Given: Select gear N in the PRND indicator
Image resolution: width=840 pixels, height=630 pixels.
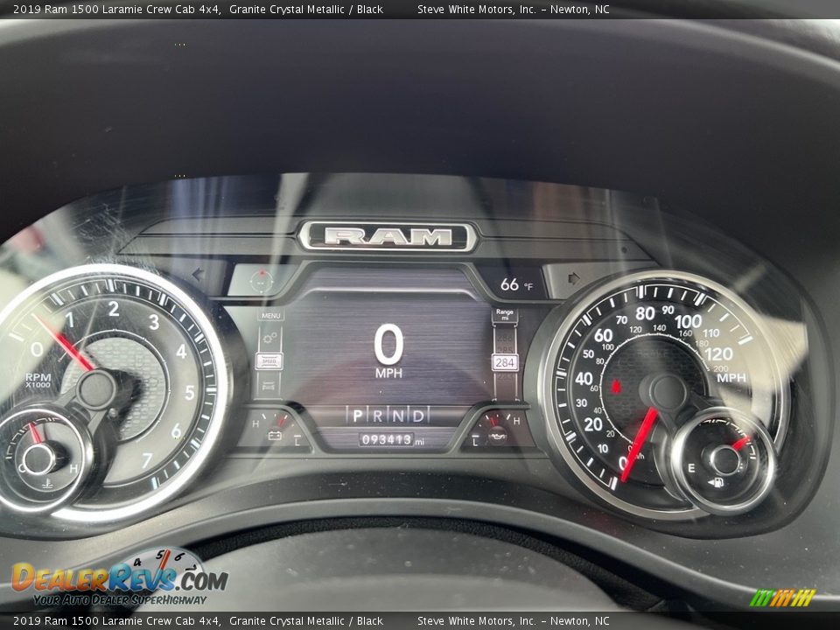Looking at the screenshot, I should 398,416.
